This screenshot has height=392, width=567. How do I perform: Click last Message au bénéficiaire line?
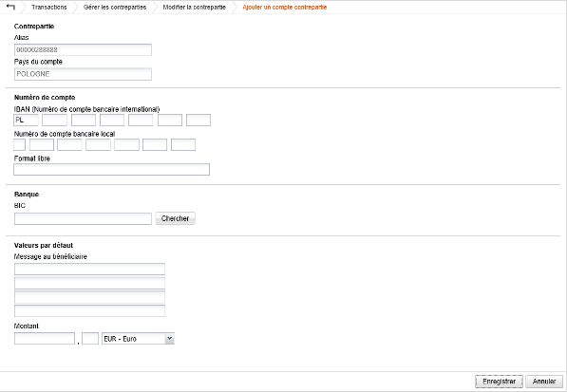89,310
